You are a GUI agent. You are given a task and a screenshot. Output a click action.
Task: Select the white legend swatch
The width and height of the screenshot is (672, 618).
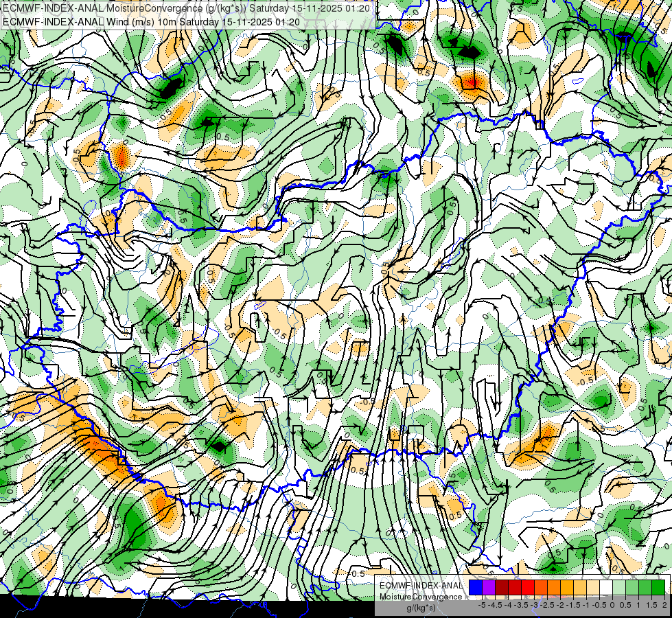(606, 587)
